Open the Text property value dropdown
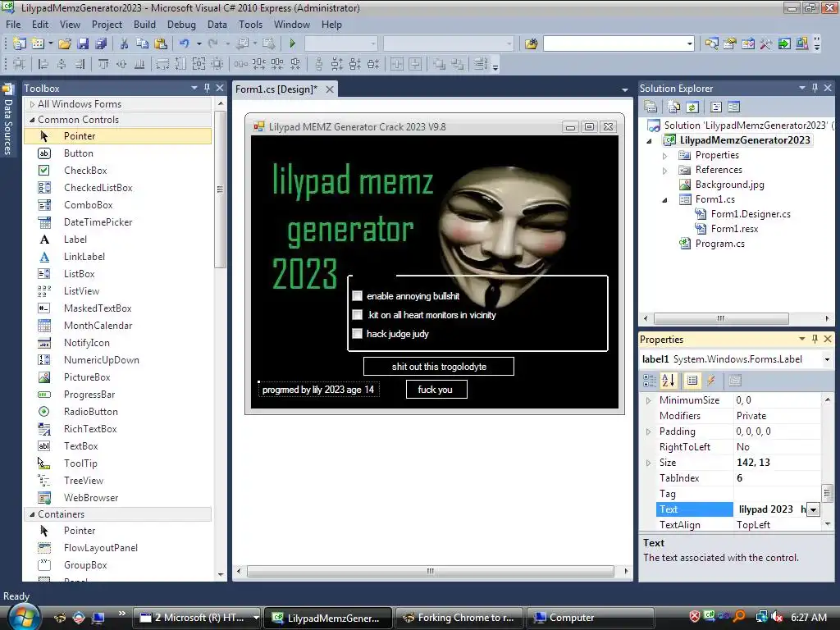Viewport: 840px width, 630px height. point(813,510)
